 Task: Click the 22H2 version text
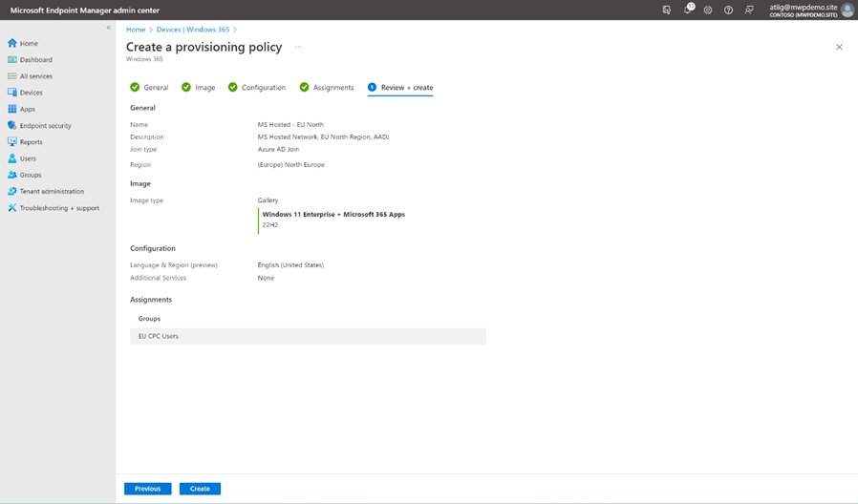tap(270, 224)
